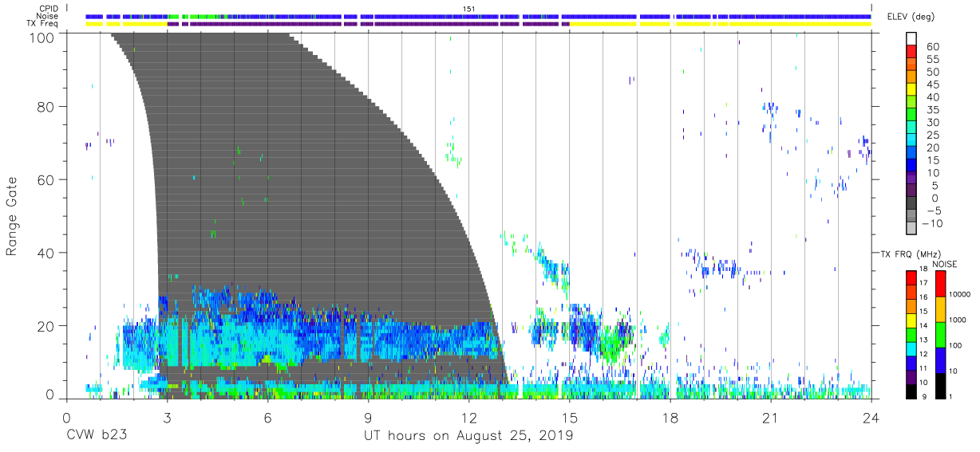
Task: Click the UT hours on August 25, 2019 title
Action: 468,436
